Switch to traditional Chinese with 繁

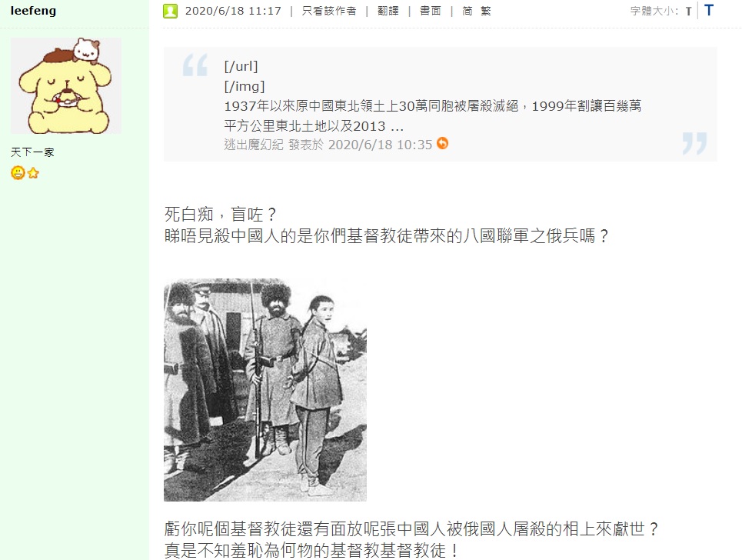485,11
